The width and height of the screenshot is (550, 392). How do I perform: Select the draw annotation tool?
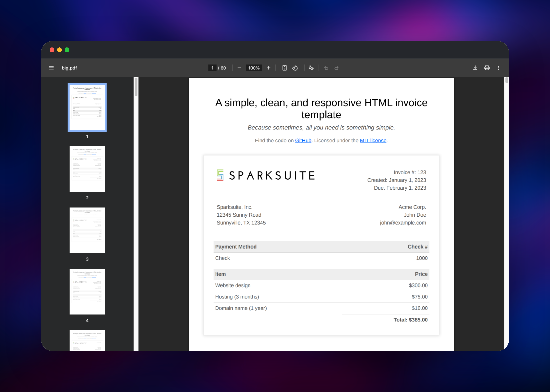coord(311,68)
